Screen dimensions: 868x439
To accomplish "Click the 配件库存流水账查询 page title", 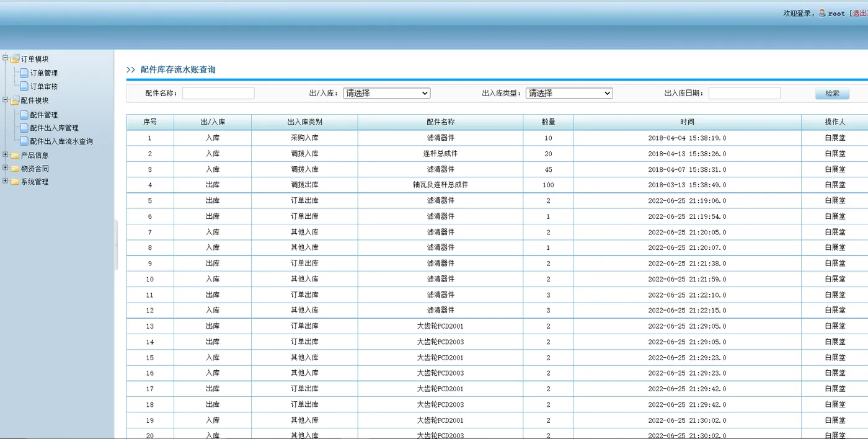I will (178, 70).
